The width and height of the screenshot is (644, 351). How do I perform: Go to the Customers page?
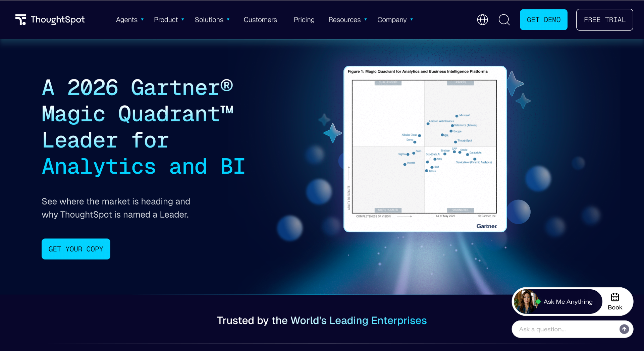coord(260,20)
